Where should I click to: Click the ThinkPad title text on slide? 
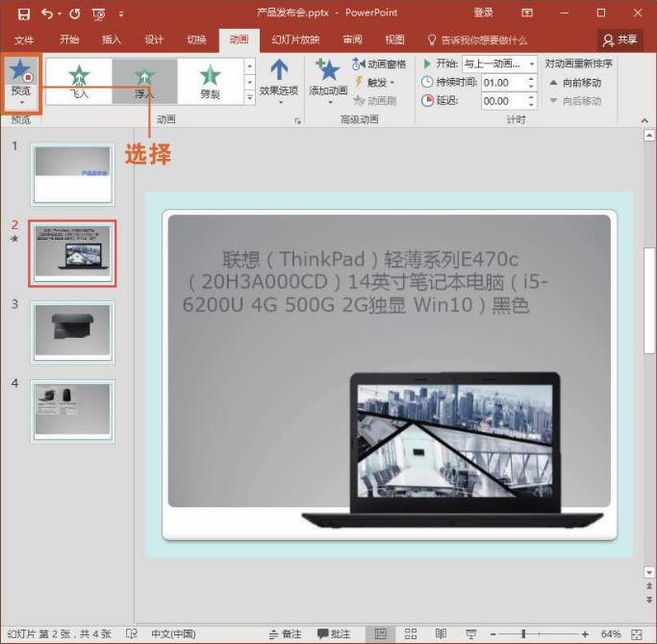pyautogui.click(x=365, y=282)
